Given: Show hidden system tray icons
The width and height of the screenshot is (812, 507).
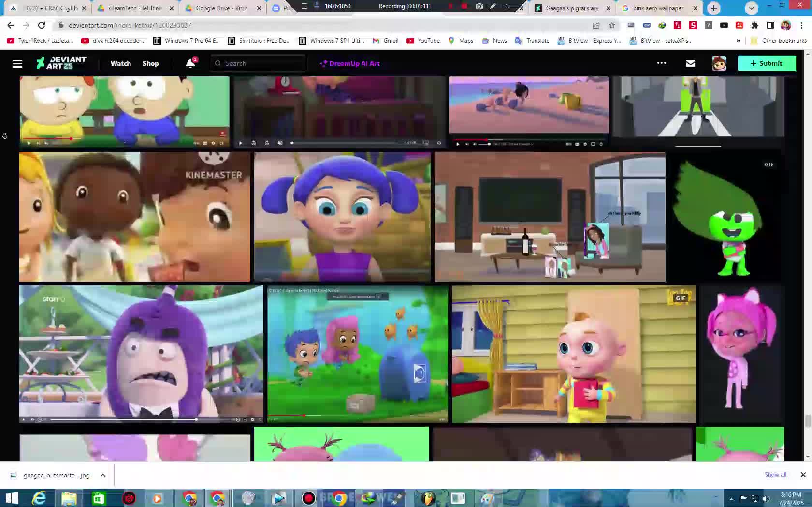Looking at the screenshot, I should click(731, 498).
